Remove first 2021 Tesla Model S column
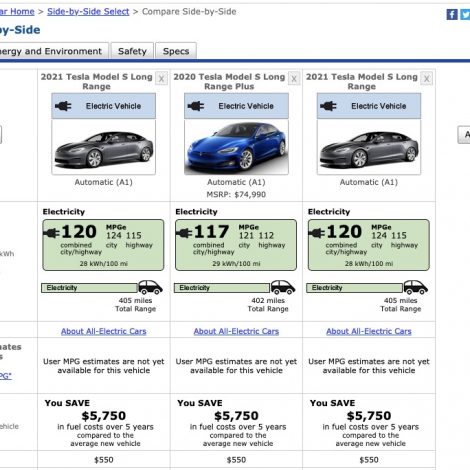The width and height of the screenshot is (470, 470). (161, 79)
